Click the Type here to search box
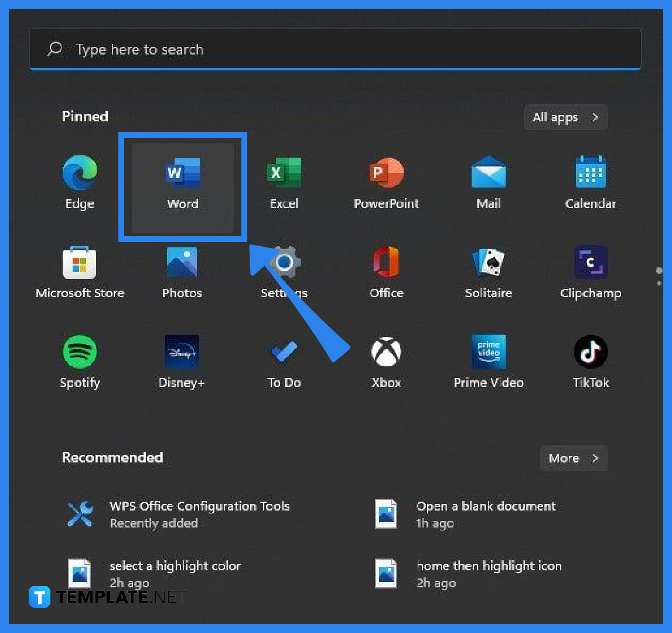 point(335,50)
